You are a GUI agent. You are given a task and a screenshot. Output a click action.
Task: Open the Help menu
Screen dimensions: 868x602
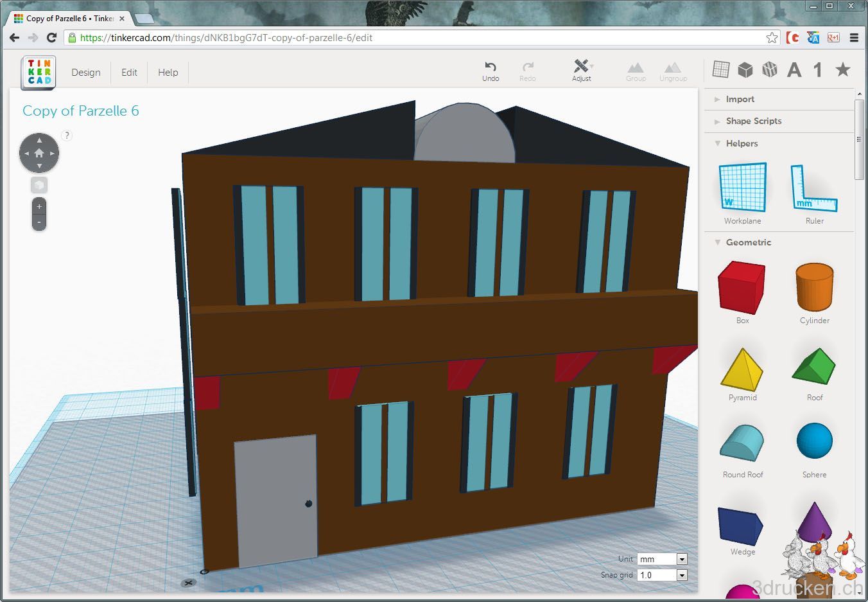pos(168,73)
